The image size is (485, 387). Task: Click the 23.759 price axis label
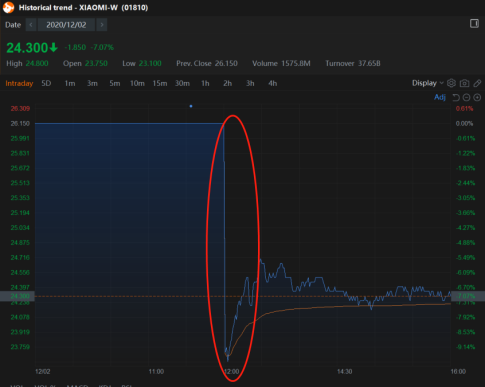click(x=20, y=347)
